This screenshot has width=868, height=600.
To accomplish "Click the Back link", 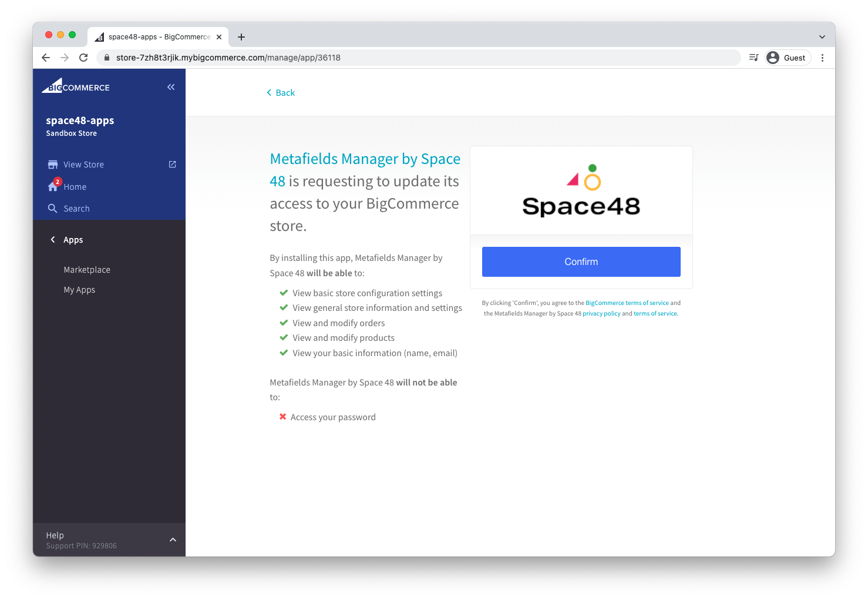I will [281, 93].
